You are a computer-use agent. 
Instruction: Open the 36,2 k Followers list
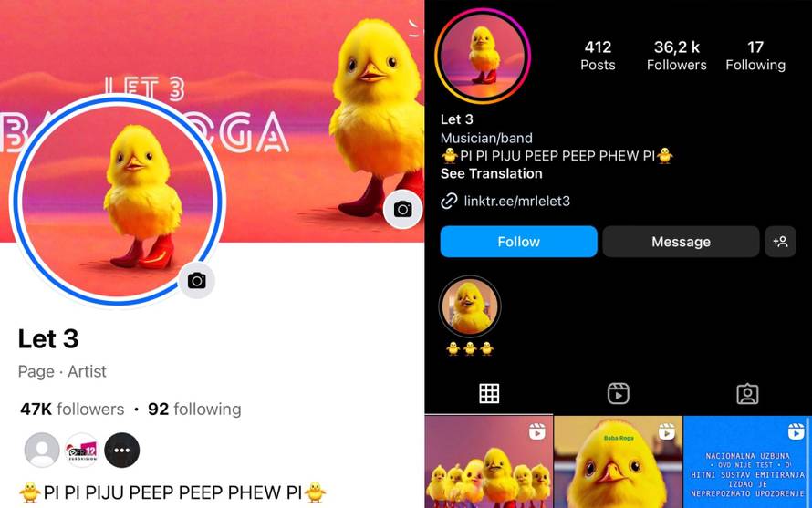tap(676, 56)
